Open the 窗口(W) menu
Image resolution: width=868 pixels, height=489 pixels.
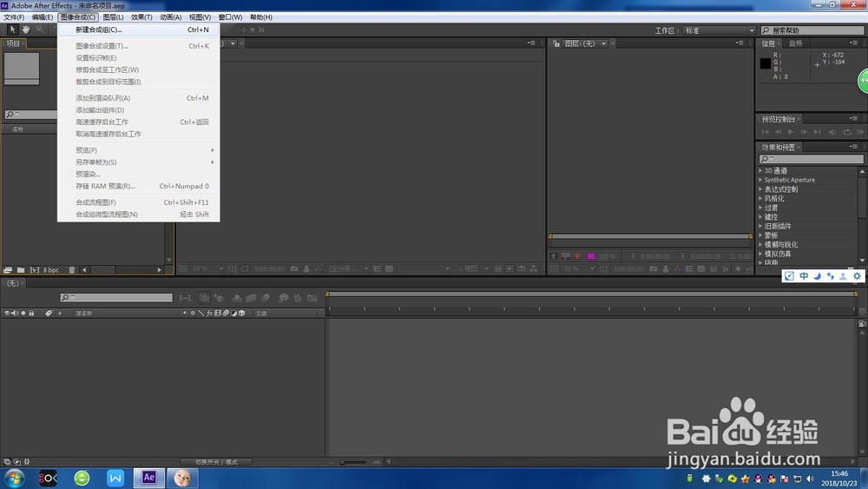point(230,17)
